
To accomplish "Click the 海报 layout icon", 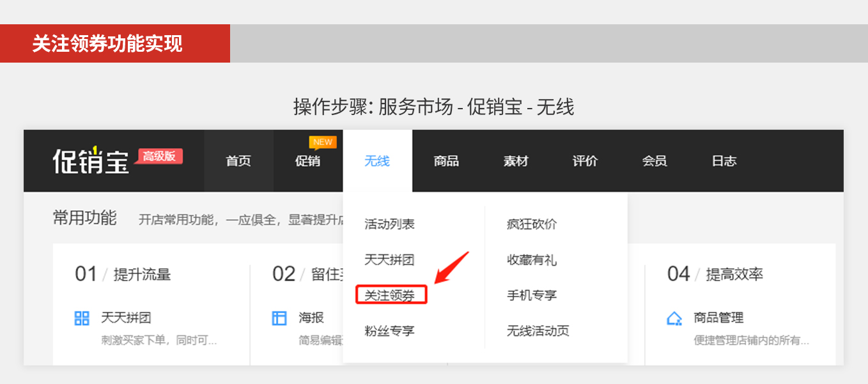I will click(x=279, y=318).
